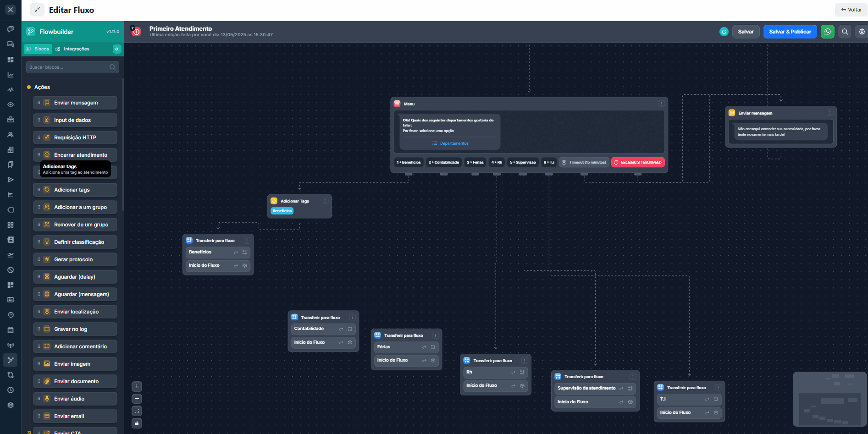Click the red Excedeu 3 Tentativa(s) option

tap(638, 162)
